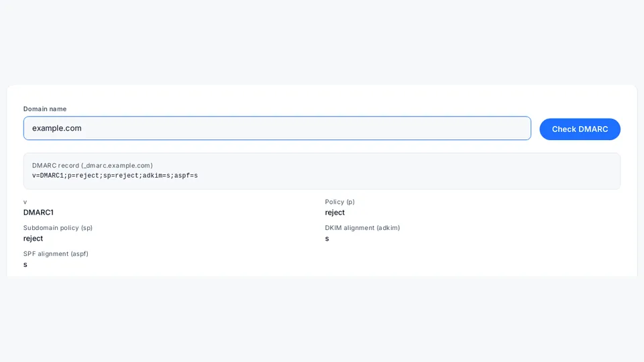This screenshot has height=362, width=644.
Task: Click the 'SPF alignment (aspf)' label
Action: click(x=56, y=253)
